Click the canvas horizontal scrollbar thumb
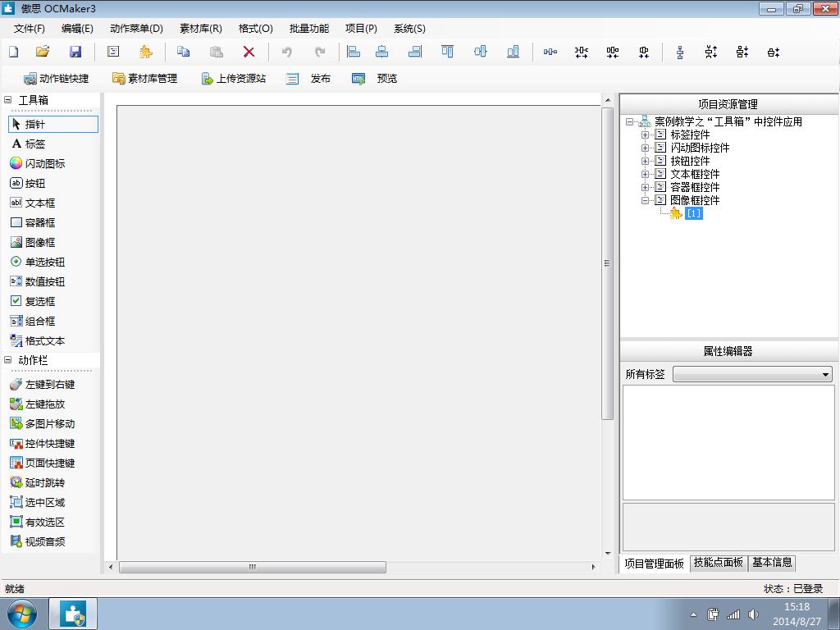Image resolution: width=840 pixels, height=630 pixels. (253, 567)
